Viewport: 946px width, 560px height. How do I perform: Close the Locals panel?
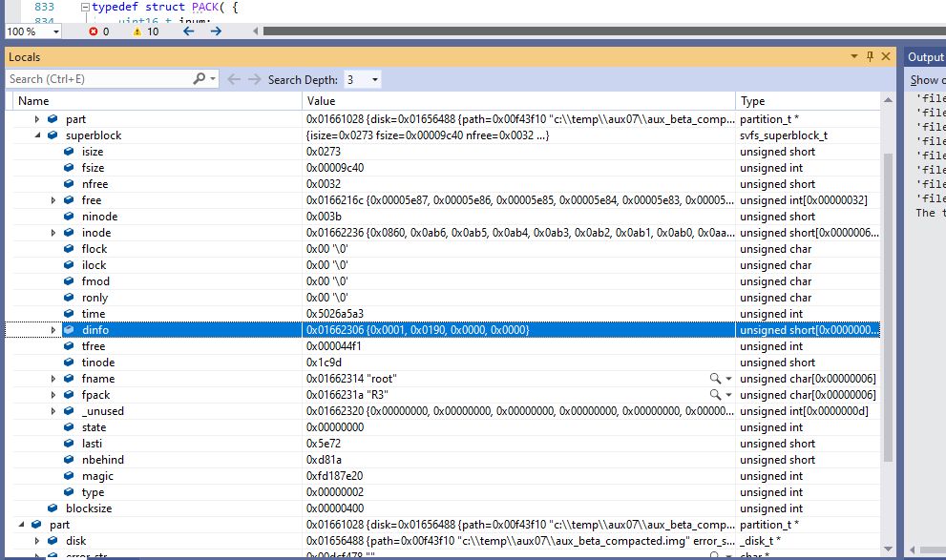point(886,56)
